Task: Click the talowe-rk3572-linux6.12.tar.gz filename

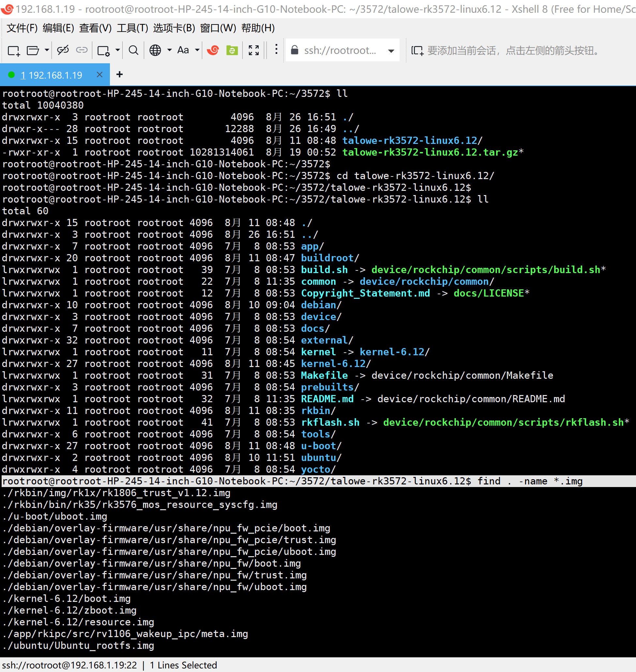Action: [430, 153]
